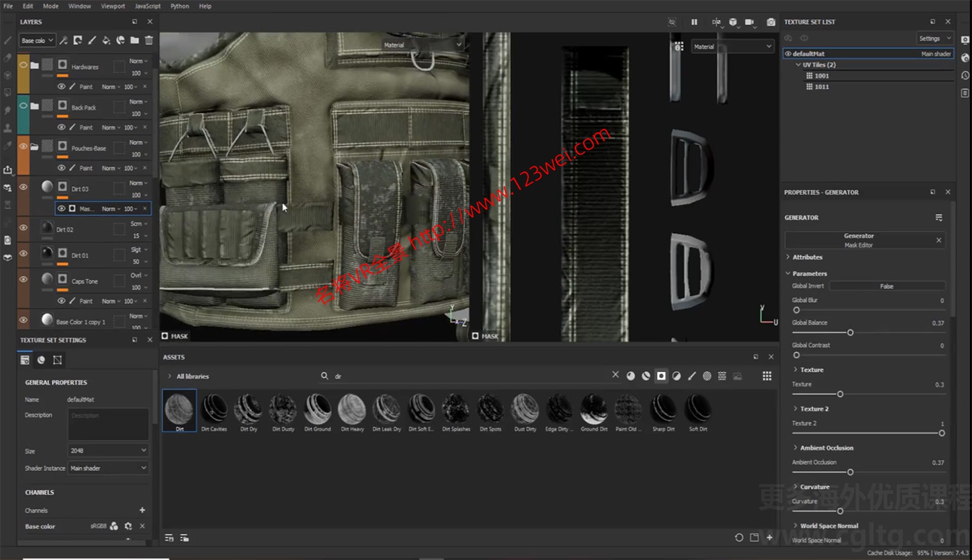972x560 pixels.
Task: Take a viewport screenshot with the camera icon
Action: tap(771, 22)
